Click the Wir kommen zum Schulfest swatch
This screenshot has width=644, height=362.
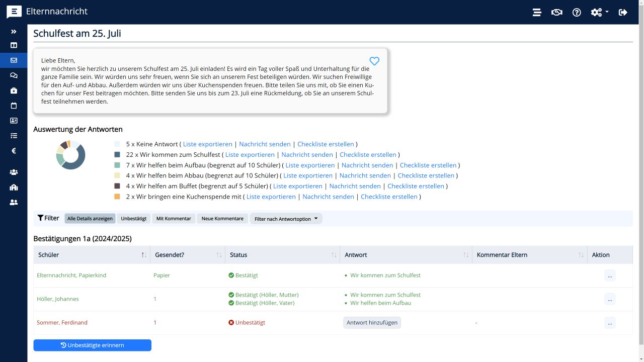(117, 155)
